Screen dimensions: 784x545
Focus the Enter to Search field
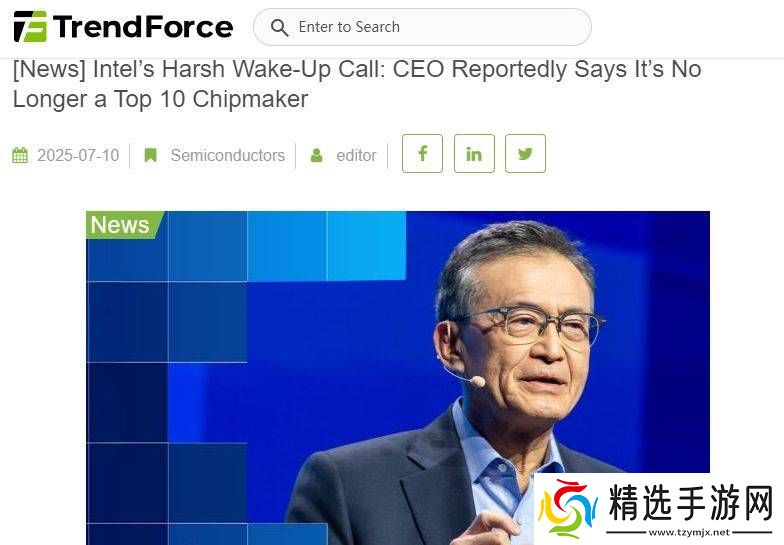coord(422,27)
